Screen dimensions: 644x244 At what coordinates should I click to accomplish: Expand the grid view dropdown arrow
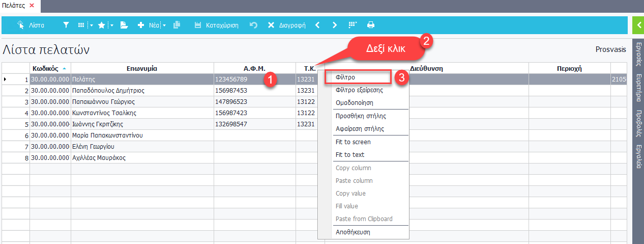(91, 25)
